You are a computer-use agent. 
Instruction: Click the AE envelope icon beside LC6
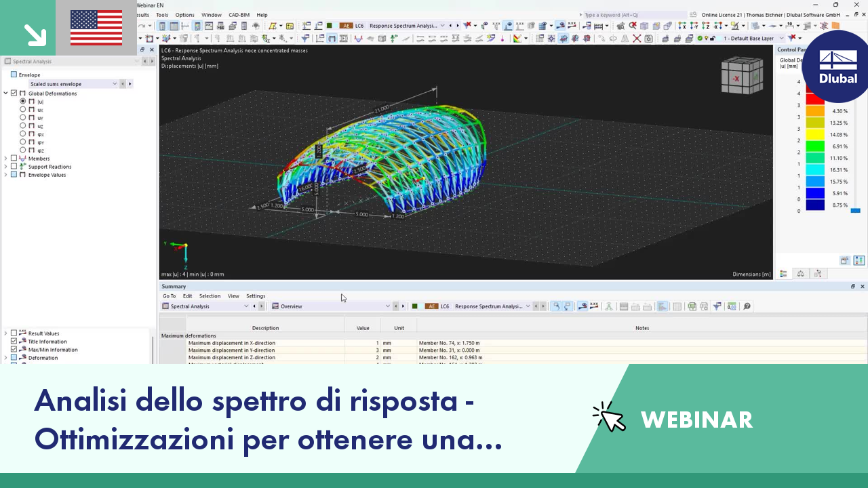[x=347, y=26]
